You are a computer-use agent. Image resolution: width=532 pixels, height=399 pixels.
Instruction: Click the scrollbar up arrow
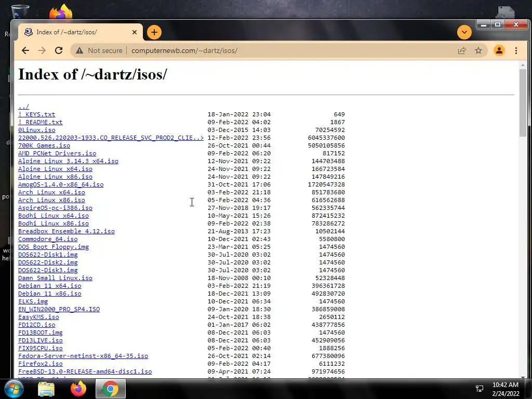point(523,65)
